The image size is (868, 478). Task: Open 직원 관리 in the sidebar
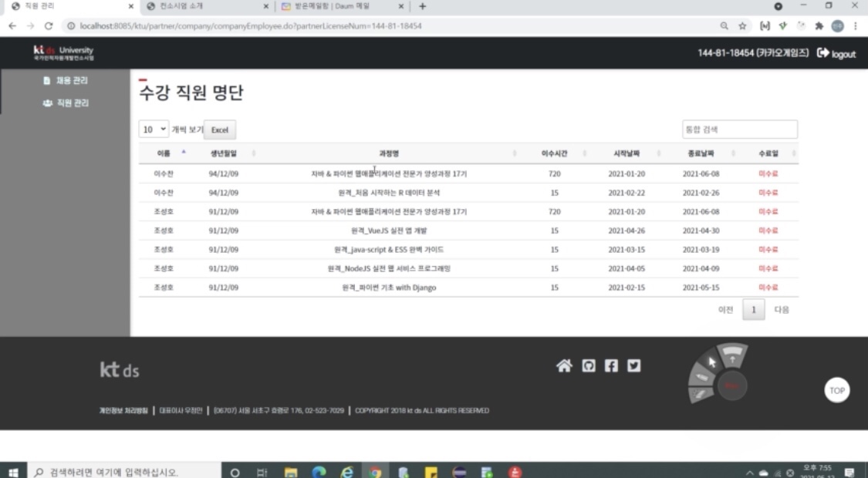pyautogui.click(x=66, y=103)
